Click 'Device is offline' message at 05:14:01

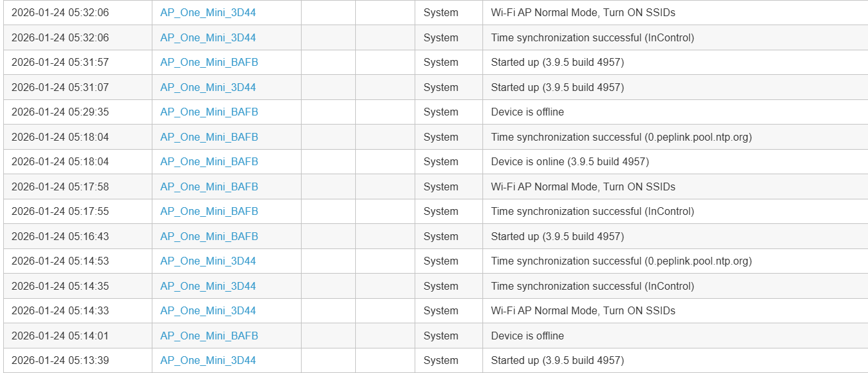coord(527,336)
